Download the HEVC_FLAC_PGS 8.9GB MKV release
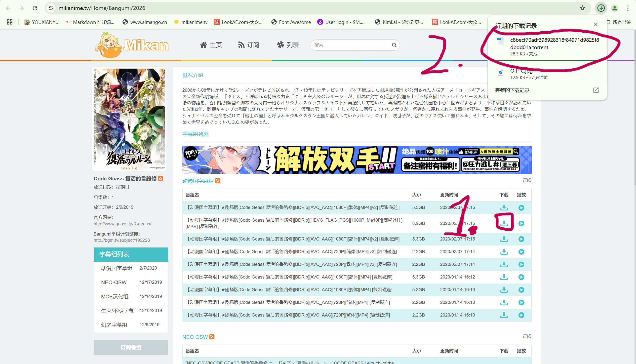 pos(504,223)
